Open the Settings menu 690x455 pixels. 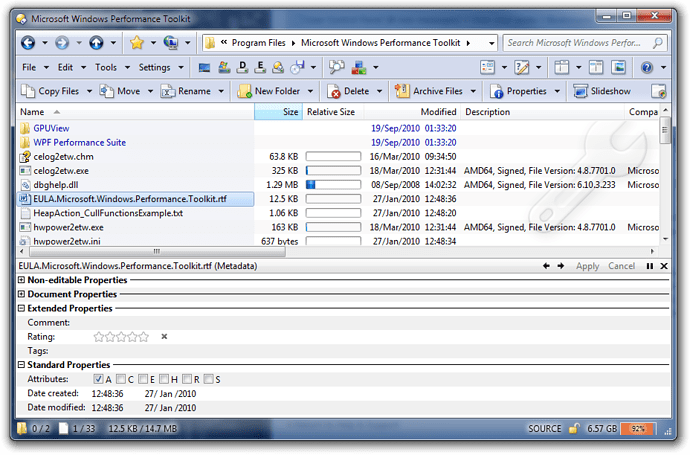(154, 67)
